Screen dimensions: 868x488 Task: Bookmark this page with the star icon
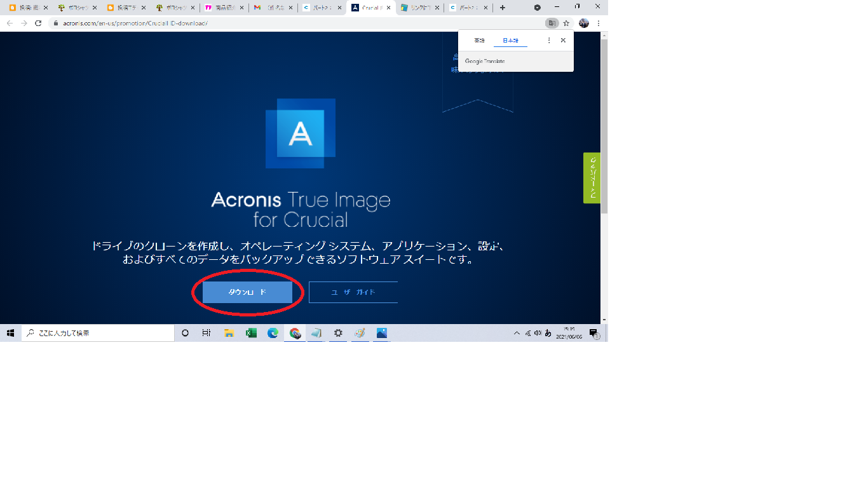566,23
